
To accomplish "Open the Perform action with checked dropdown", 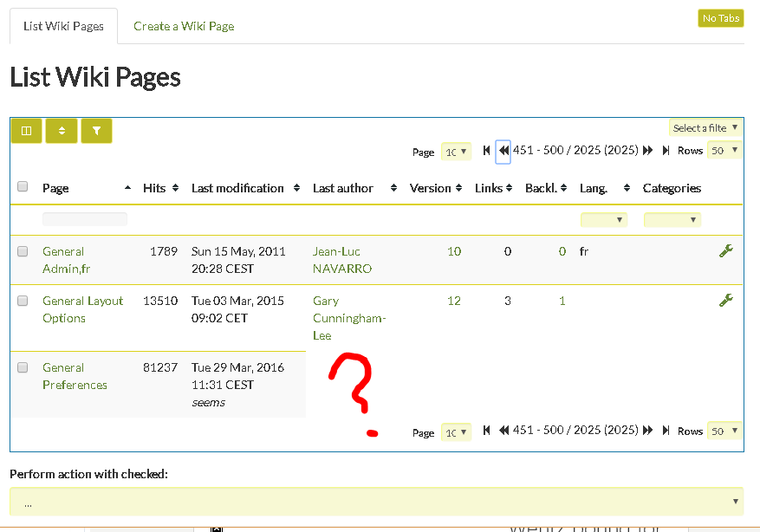I will pos(377,502).
